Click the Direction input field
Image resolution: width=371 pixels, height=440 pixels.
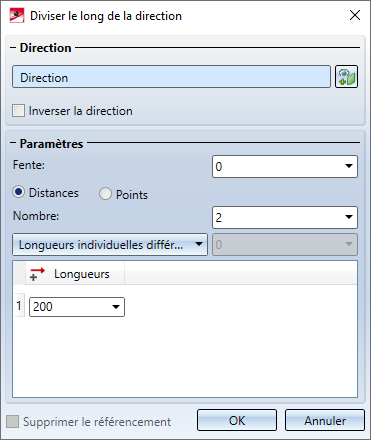(x=171, y=77)
